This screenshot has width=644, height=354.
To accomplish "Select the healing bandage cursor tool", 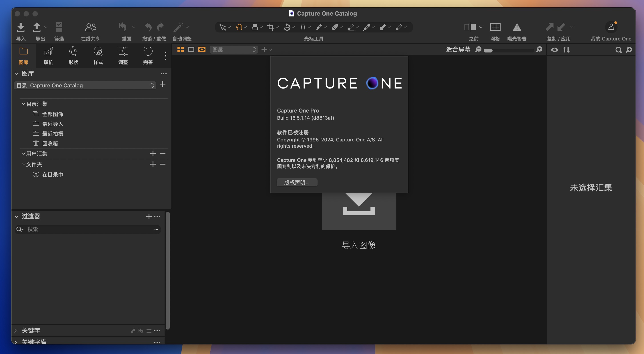I will (x=335, y=27).
